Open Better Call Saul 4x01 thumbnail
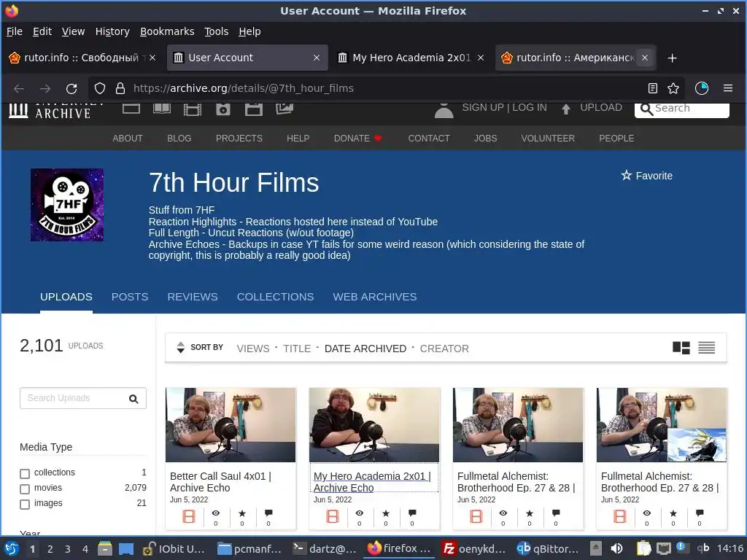Screen dimensions: 747x560 pos(231,425)
